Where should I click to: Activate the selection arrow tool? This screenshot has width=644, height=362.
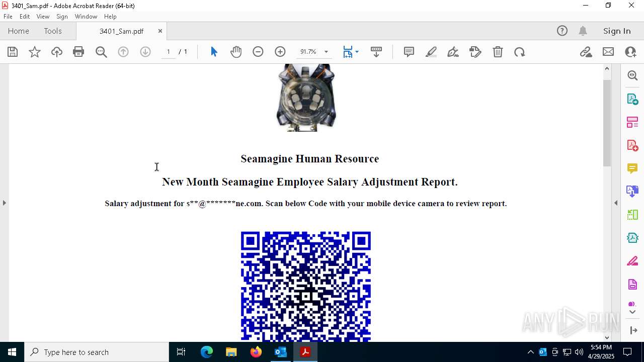[x=214, y=52]
